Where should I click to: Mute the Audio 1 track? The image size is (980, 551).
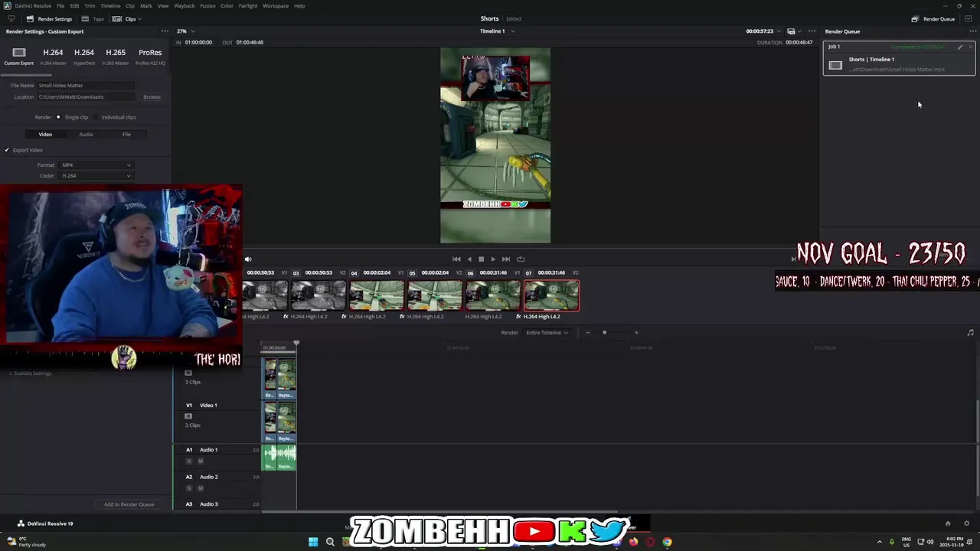[x=201, y=461]
